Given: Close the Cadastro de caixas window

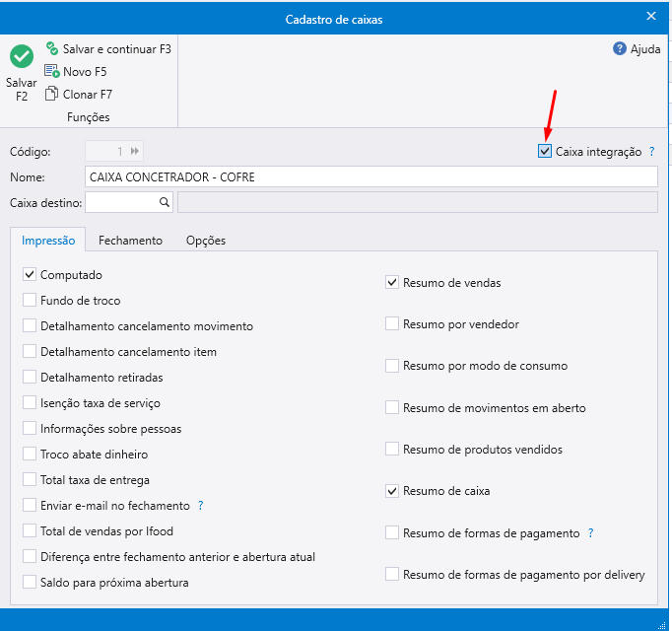Looking at the screenshot, I should tap(650, 17).
